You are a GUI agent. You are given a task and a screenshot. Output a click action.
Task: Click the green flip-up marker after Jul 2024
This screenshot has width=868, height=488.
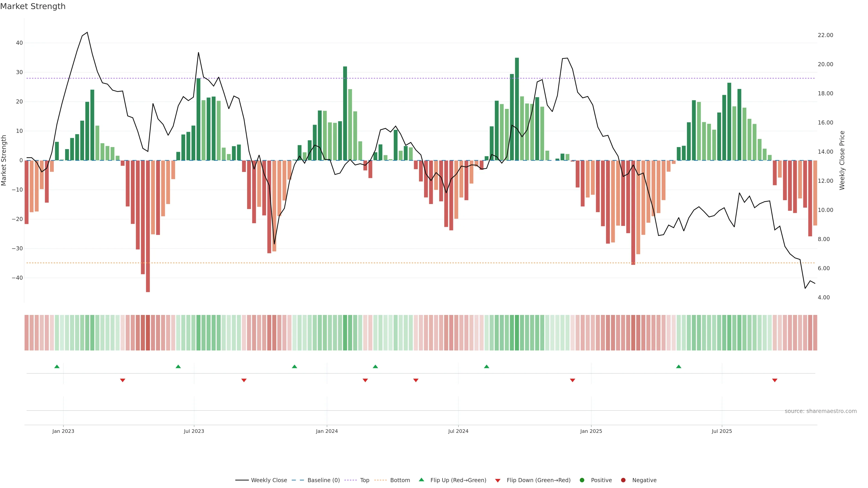coord(487,366)
